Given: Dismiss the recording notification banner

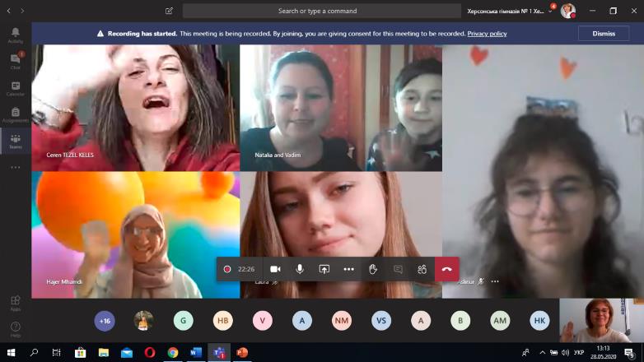Looking at the screenshot, I should click(603, 34).
